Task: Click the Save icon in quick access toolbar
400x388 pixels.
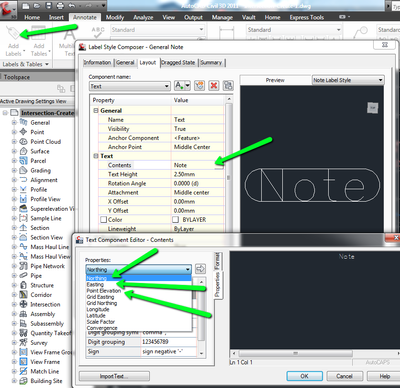Action: coord(48,6)
